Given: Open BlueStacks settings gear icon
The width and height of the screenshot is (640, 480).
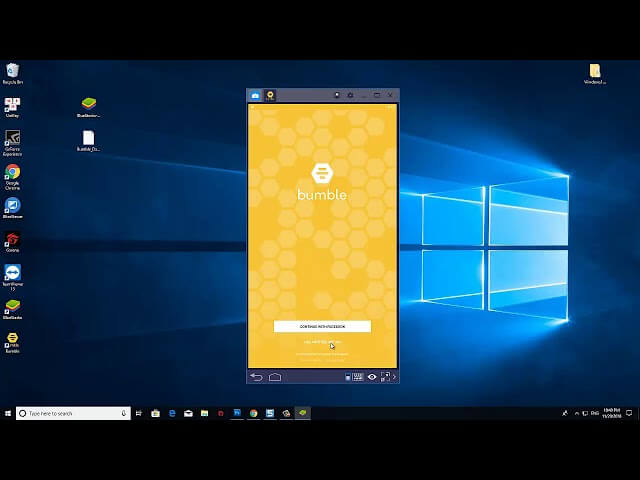Looking at the screenshot, I should [x=350, y=95].
